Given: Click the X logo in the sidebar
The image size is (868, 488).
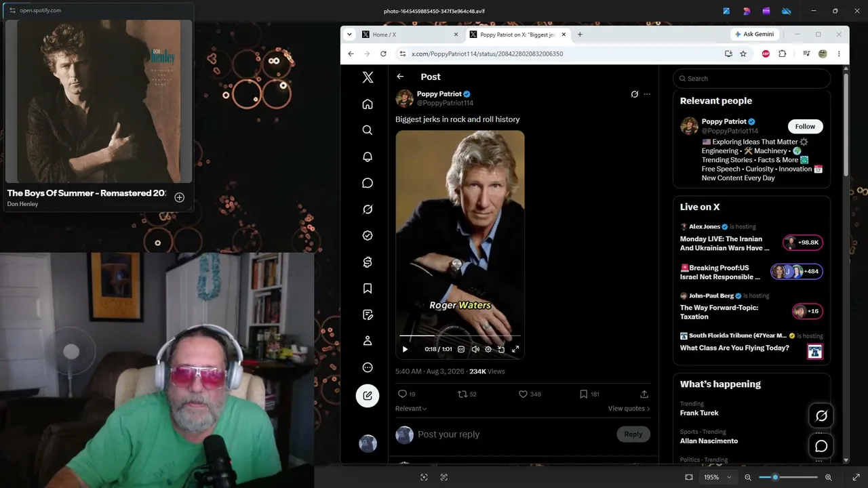Looking at the screenshot, I should (x=368, y=77).
